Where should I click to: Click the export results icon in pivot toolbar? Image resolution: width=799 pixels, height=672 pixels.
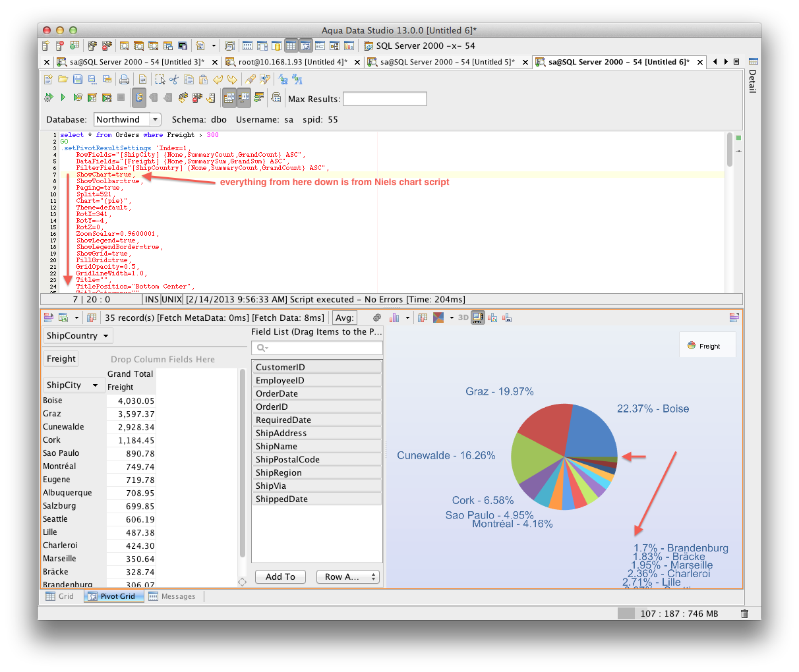pyautogui.click(x=64, y=318)
